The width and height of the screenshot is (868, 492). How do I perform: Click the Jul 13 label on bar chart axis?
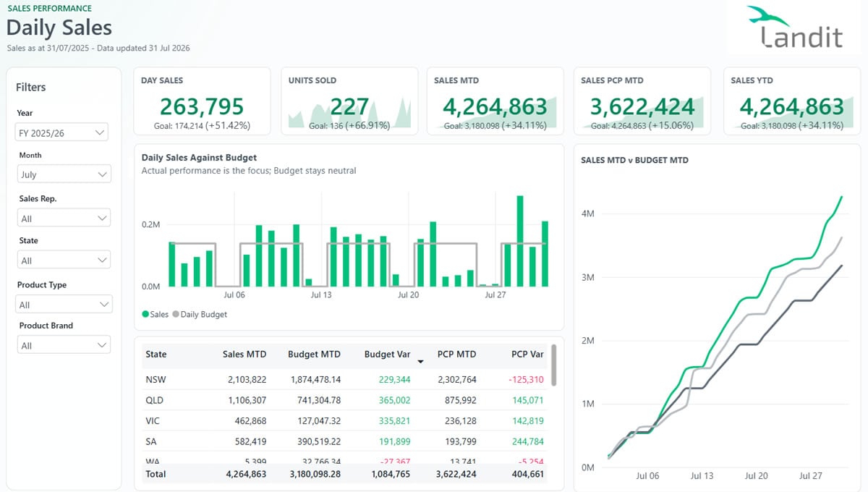click(x=321, y=294)
